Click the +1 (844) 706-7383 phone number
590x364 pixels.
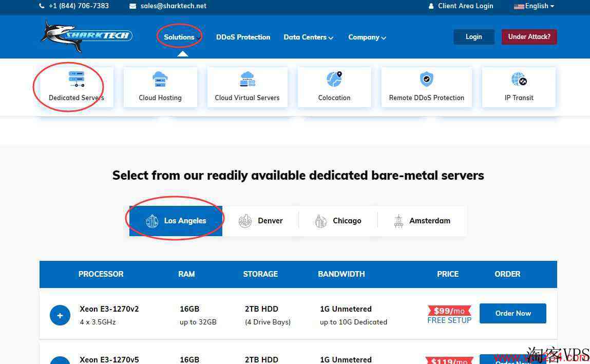[x=79, y=6]
